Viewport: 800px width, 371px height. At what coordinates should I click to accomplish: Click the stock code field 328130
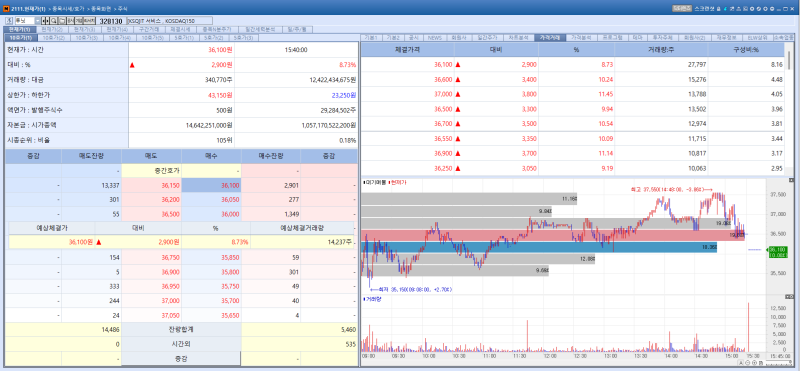click(111, 21)
